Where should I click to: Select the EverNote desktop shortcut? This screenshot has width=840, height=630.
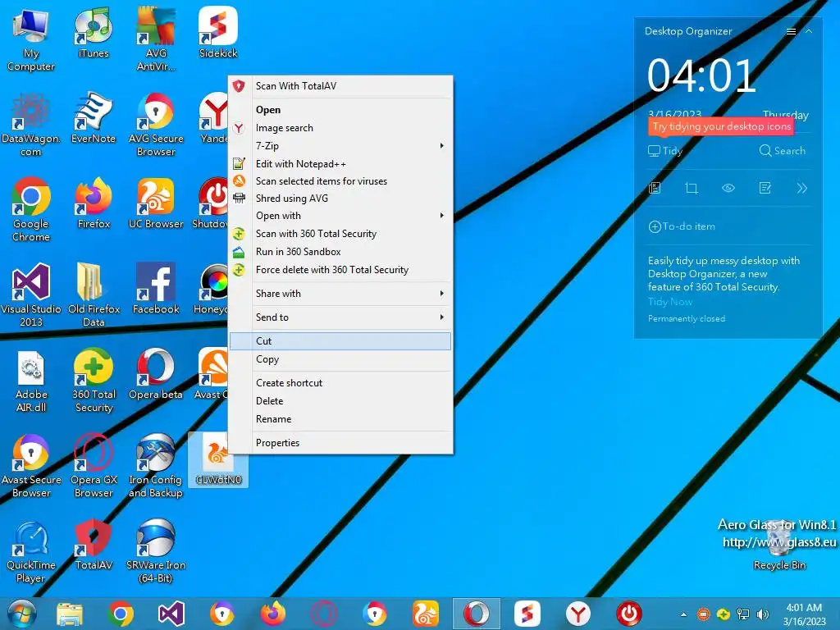[x=94, y=118]
